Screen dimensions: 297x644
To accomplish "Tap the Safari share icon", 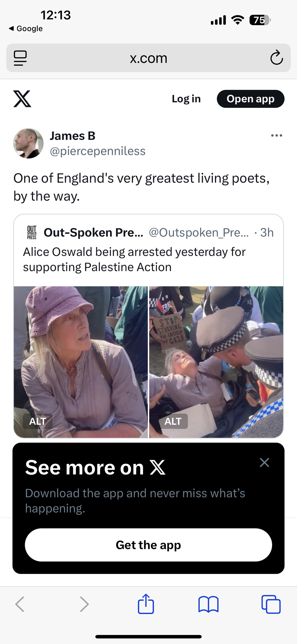I will pos(146,604).
